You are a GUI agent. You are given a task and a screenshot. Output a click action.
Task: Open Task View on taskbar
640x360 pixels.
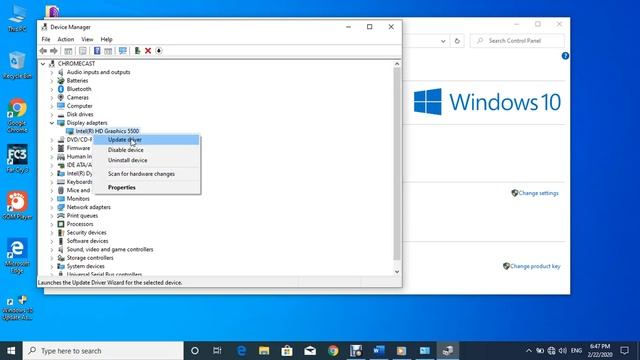point(217,351)
